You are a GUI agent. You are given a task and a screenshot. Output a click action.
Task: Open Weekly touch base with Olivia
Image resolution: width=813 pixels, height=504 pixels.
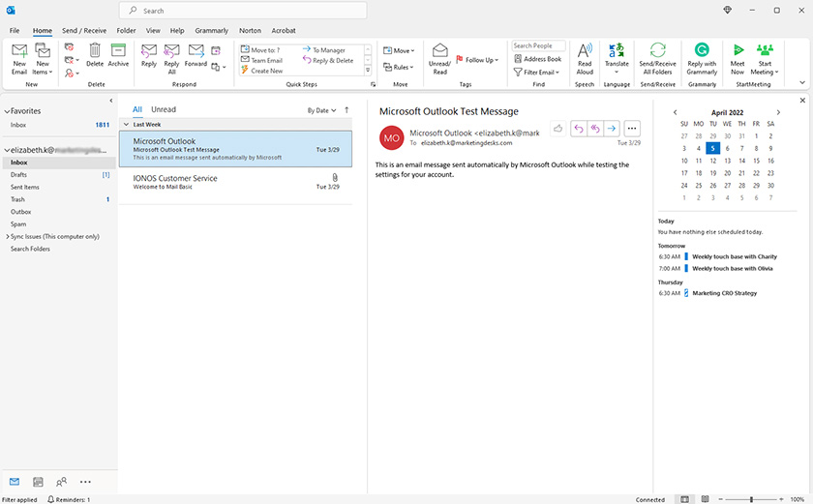732,268
